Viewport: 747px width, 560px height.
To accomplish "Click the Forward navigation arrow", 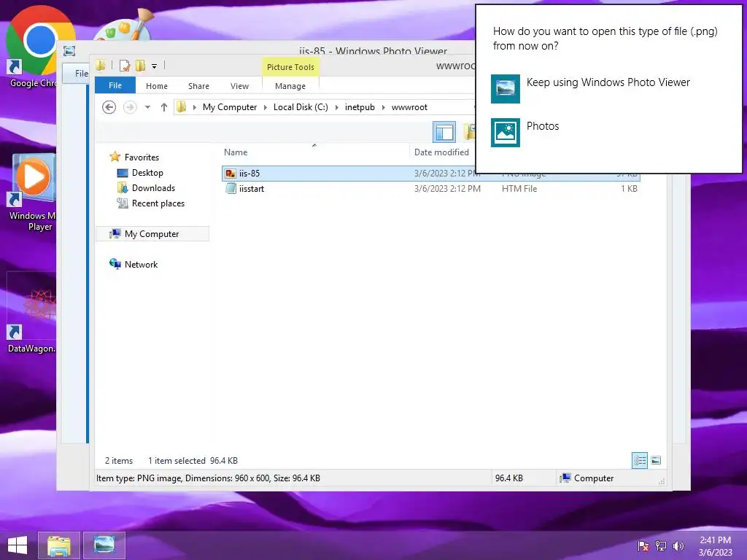I will (130, 107).
